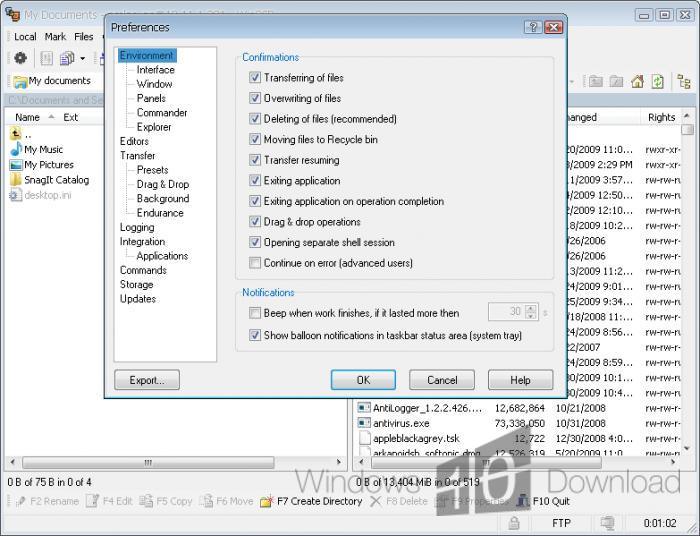700x536 pixels.
Task: Select Window in preferences tree
Action: tap(154, 84)
